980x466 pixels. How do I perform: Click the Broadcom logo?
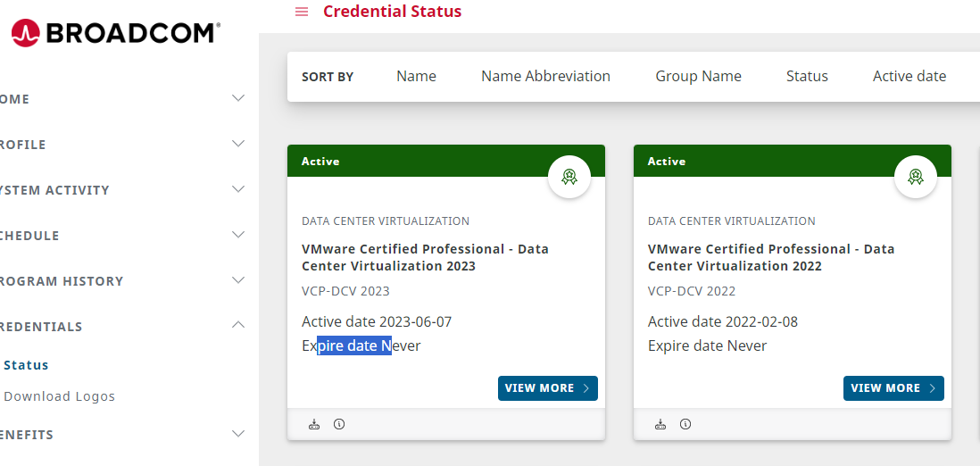[116, 32]
